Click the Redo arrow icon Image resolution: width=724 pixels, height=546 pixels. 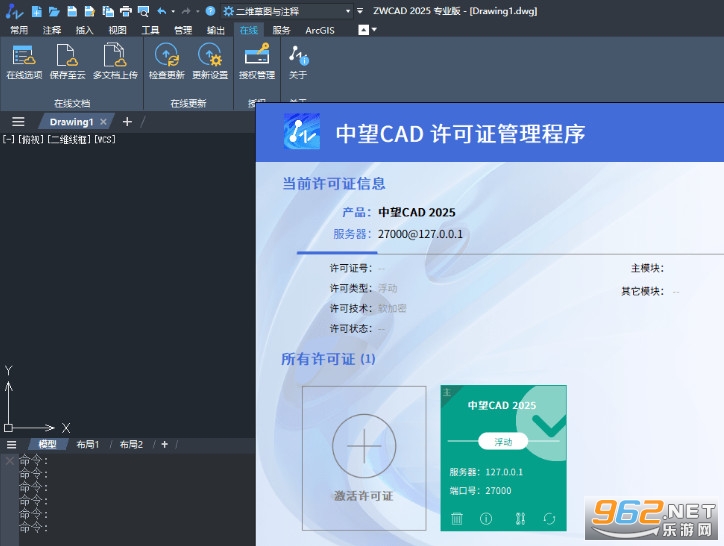click(186, 11)
